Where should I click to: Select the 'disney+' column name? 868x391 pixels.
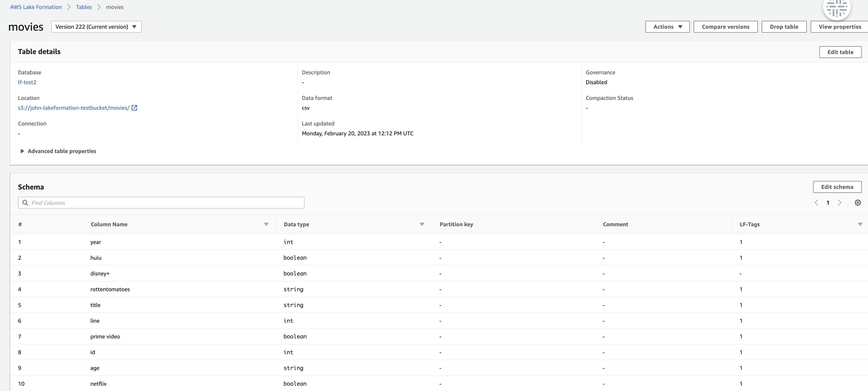point(100,274)
